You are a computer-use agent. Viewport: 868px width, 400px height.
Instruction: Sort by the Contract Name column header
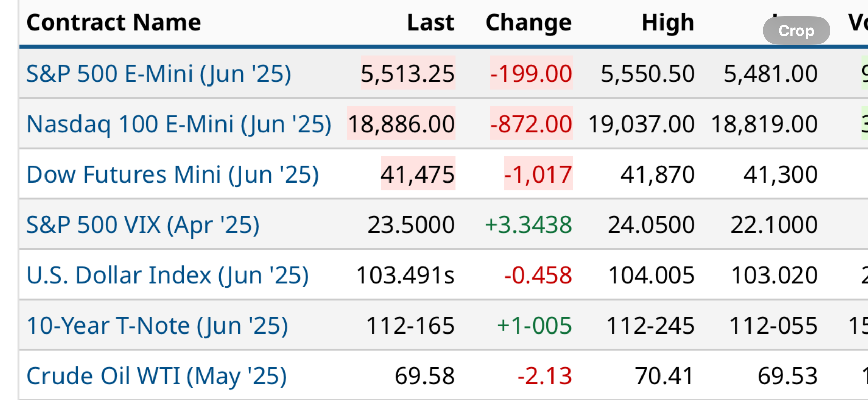click(x=113, y=22)
